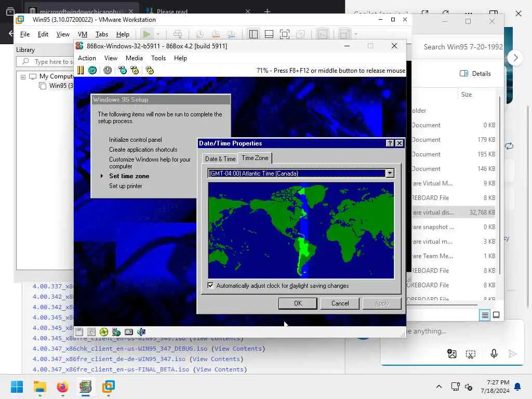Viewport: 532px width, 399px height.
Task: Show hidden system tray icons chevron
Action: (x=438, y=387)
